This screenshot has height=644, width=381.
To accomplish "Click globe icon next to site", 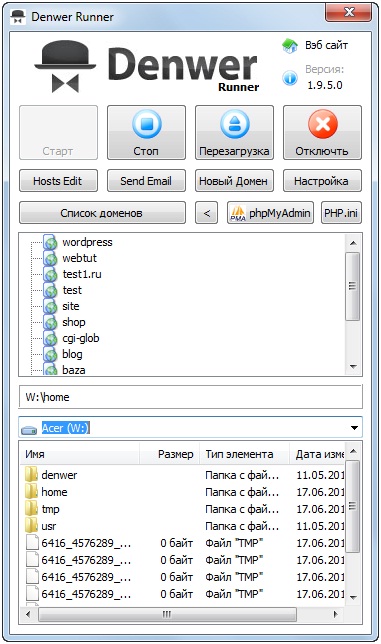I will tap(50, 307).
